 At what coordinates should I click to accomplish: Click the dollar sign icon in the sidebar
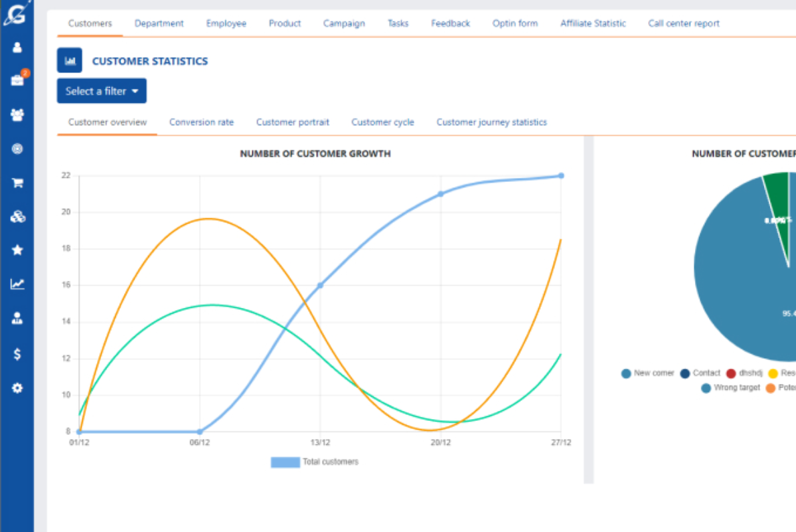17,353
